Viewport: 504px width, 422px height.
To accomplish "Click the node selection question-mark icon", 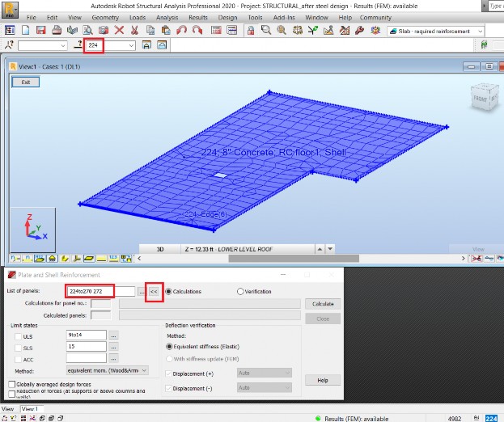I will [x=10, y=44].
